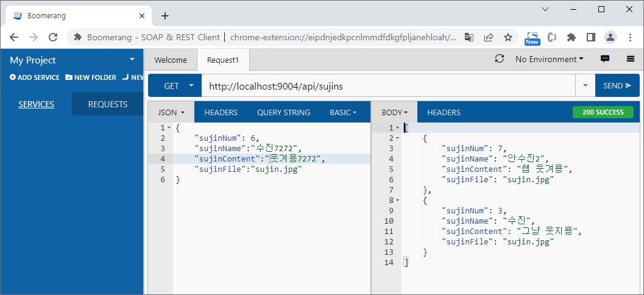Screen dimensions: 644x295
Task: Click the browser forward arrow
Action: point(34,37)
